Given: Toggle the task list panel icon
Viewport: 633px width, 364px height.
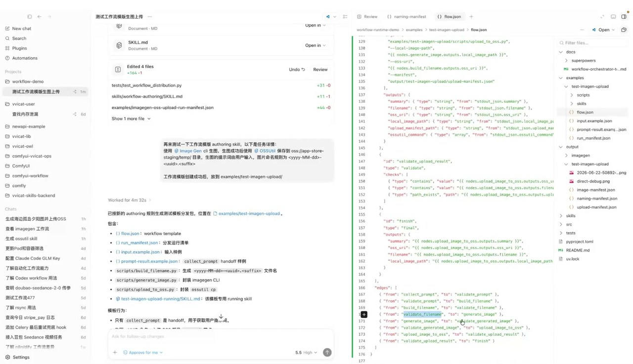Looking at the screenshot, I should pos(345,17).
